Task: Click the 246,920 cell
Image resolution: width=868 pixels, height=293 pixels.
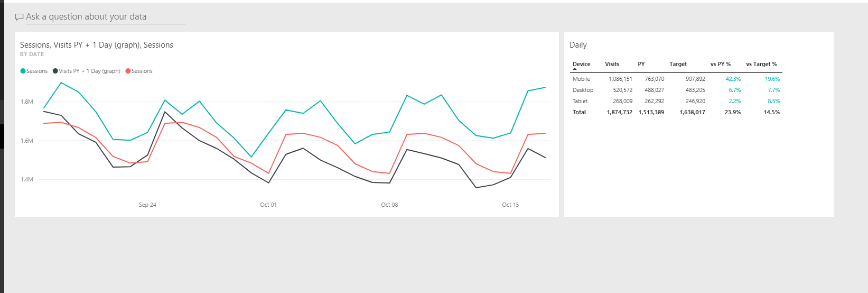Action: coord(695,101)
